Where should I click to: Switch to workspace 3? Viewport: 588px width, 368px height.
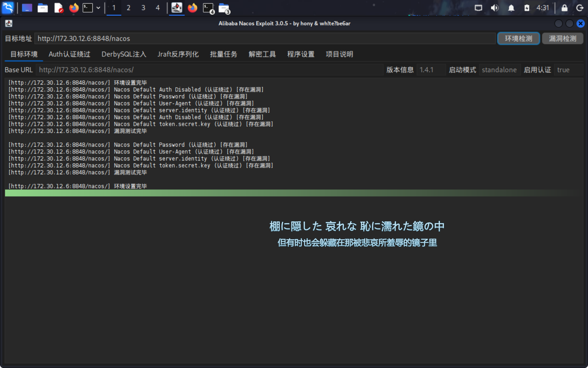pyautogui.click(x=143, y=8)
